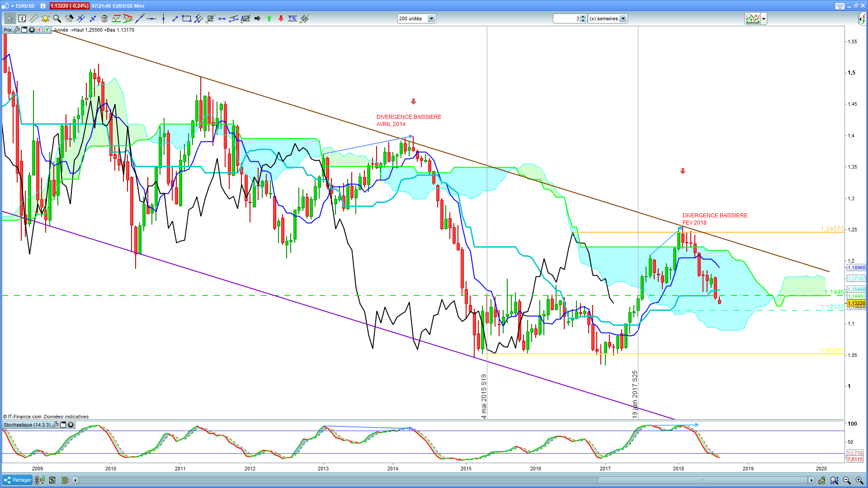
Task: Click the chart export icon near zoom controls
Action: (x=821, y=480)
